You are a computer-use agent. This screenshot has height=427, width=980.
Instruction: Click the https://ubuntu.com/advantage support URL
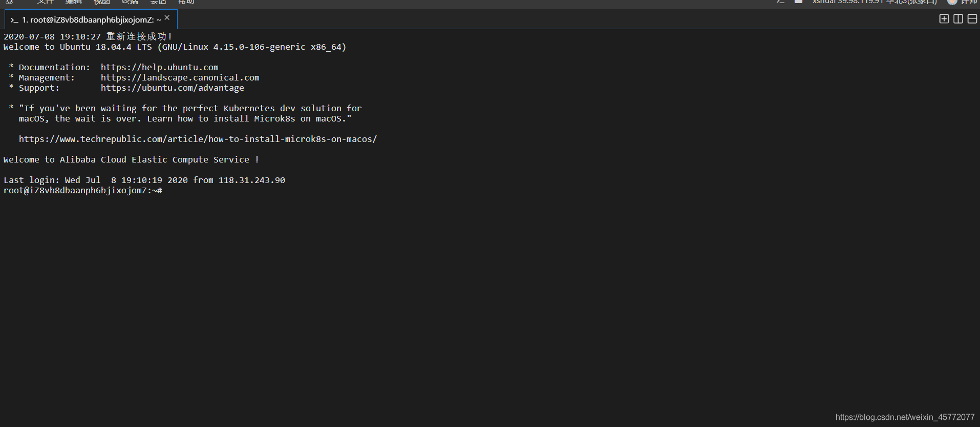(173, 88)
